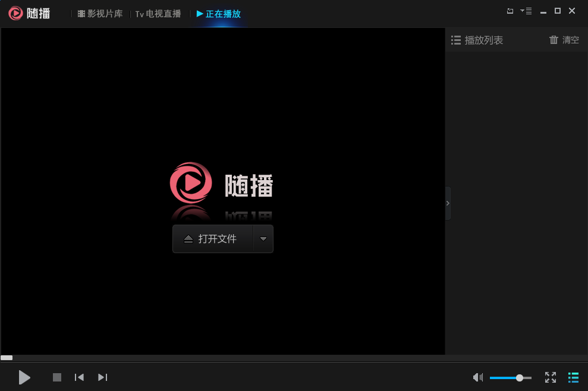Expand the dropdown arrow beside 打开文件
The height and width of the screenshot is (391, 588).
263,239
